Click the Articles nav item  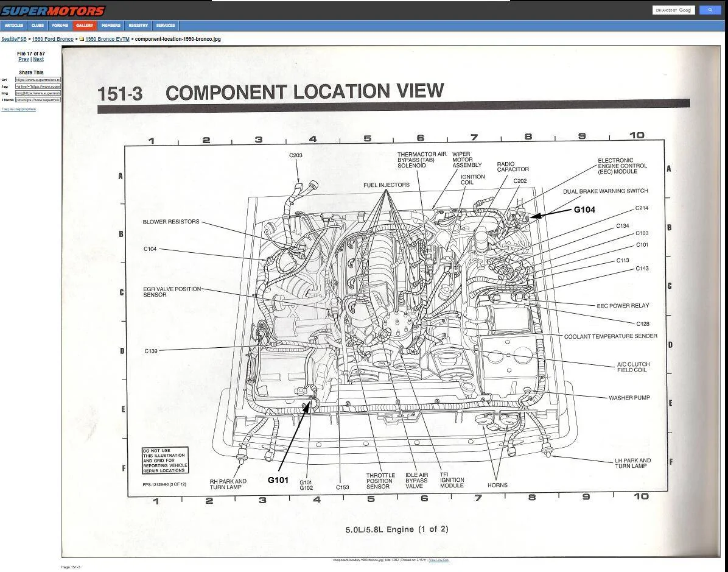coord(13,25)
